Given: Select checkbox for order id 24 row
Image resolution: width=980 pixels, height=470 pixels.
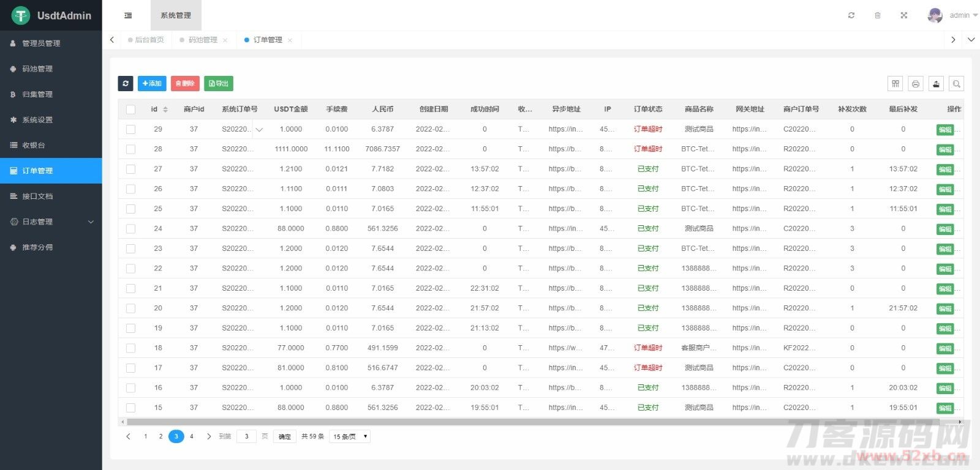Looking at the screenshot, I should [x=130, y=229].
